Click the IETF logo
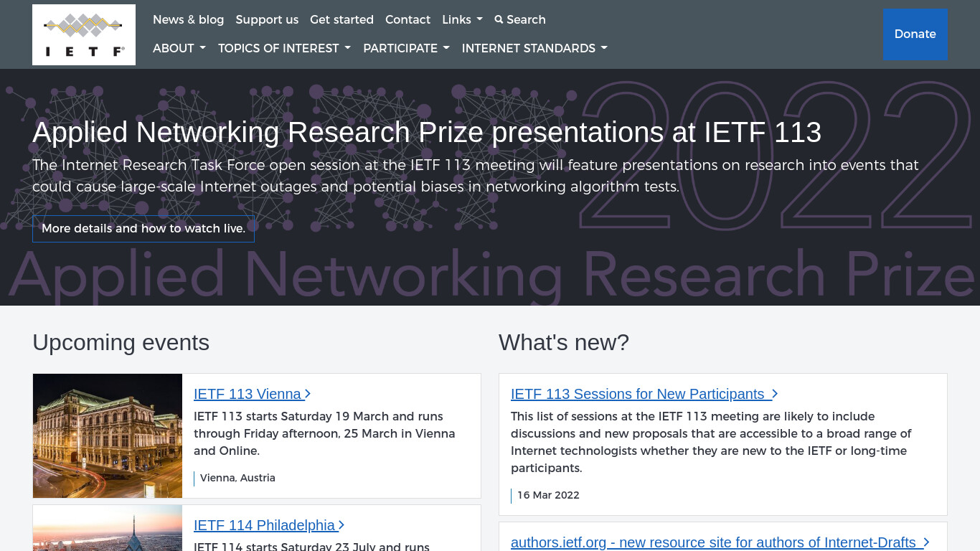Screen dimensions: 980x551 point(84,34)
